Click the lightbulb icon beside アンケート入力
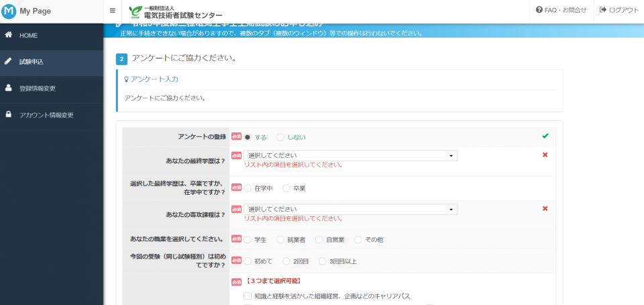The image size is (644, 305). [126, 79]
